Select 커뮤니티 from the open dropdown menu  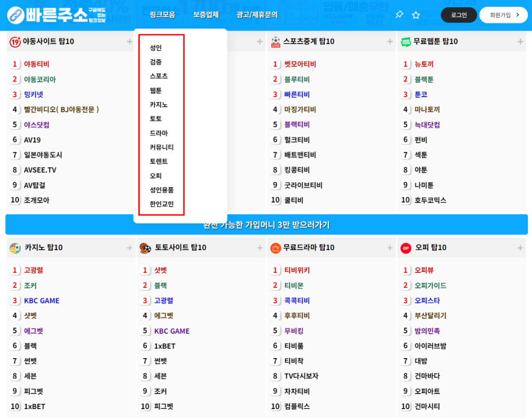pyautogui.click(x=162, y=148)
